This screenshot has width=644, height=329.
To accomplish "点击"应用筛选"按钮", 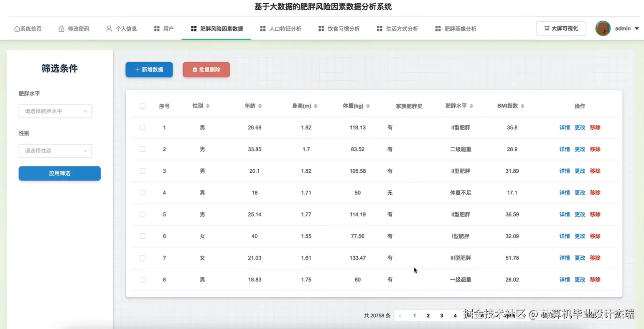I will pos(59,173).
